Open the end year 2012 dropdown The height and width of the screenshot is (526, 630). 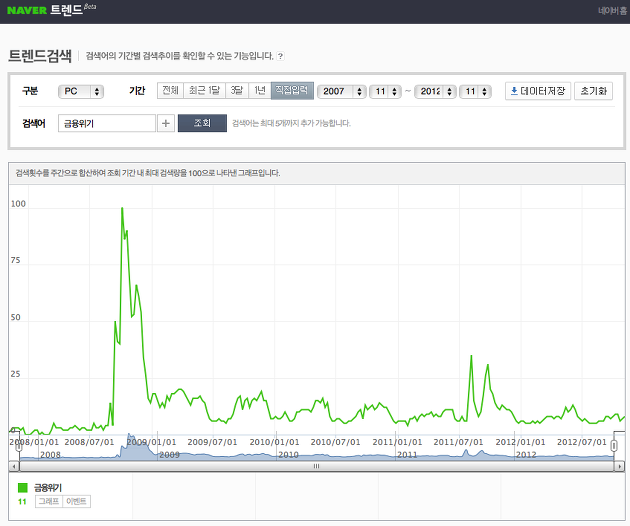[x=435, y=92]
